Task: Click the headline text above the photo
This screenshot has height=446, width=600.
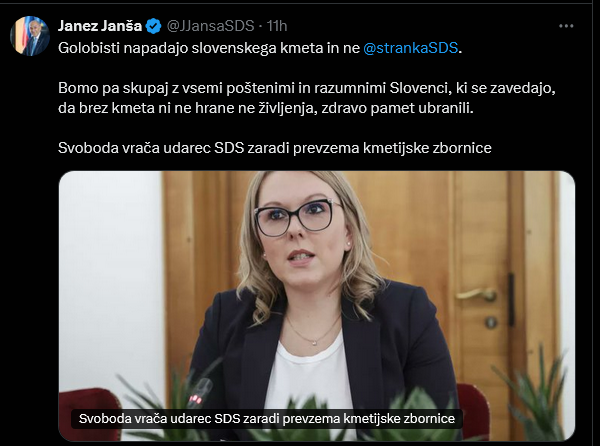Action: pos(274,148)
